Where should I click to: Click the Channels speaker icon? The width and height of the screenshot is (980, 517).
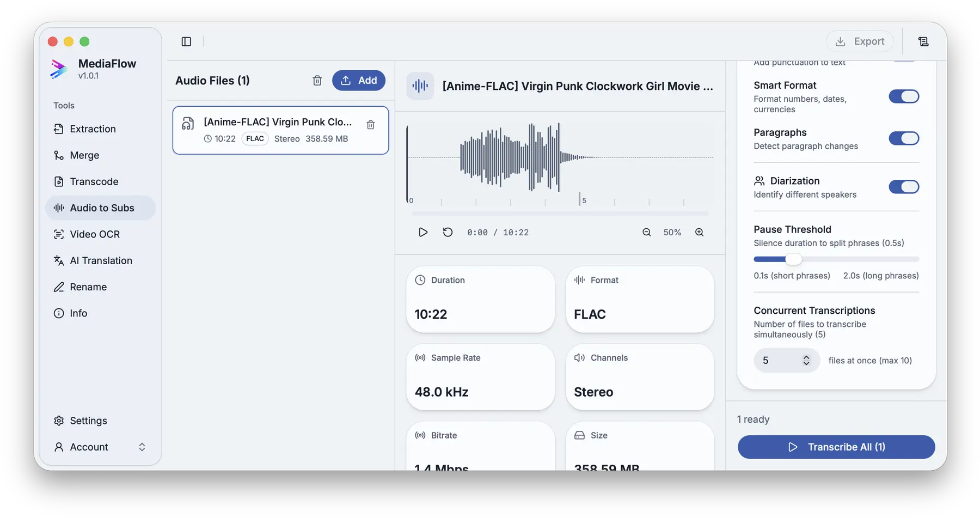pyautogui.click(x=580, y=358)
